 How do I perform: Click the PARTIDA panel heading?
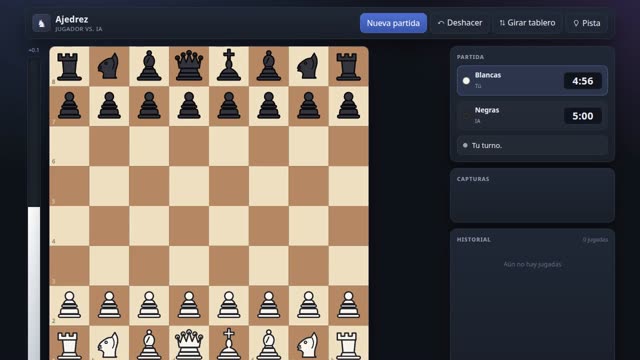click(470, 57)
